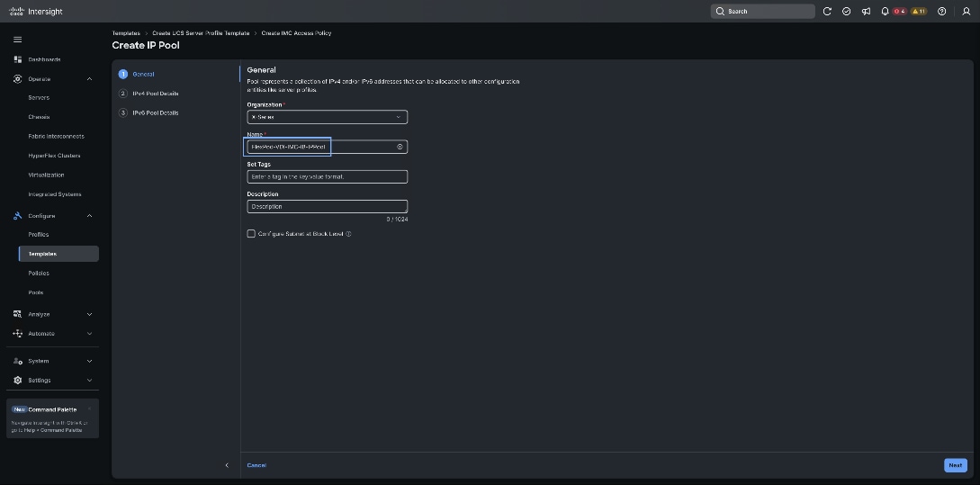This screenshot has height=485, width=980.
Task: Open Servers in the sidebar
Action: pyautogui.click(x=39, y=98)
